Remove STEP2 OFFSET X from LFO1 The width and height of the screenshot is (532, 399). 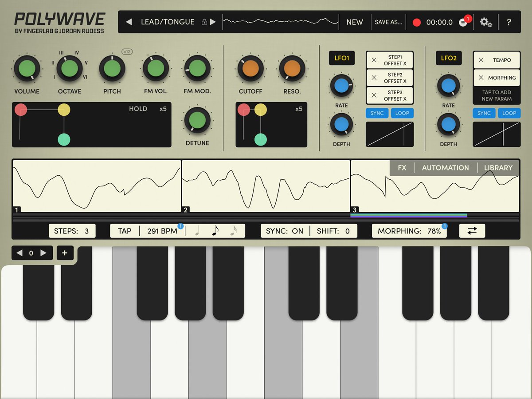374,78
